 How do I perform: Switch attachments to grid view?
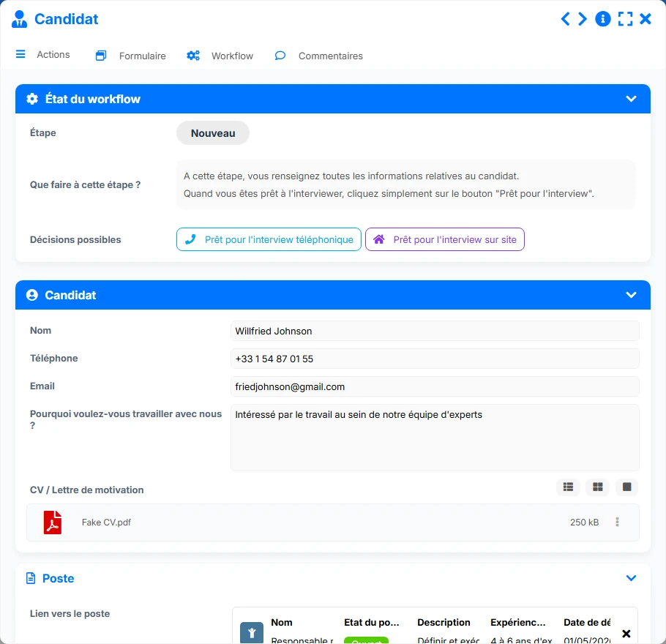(598, 487)
